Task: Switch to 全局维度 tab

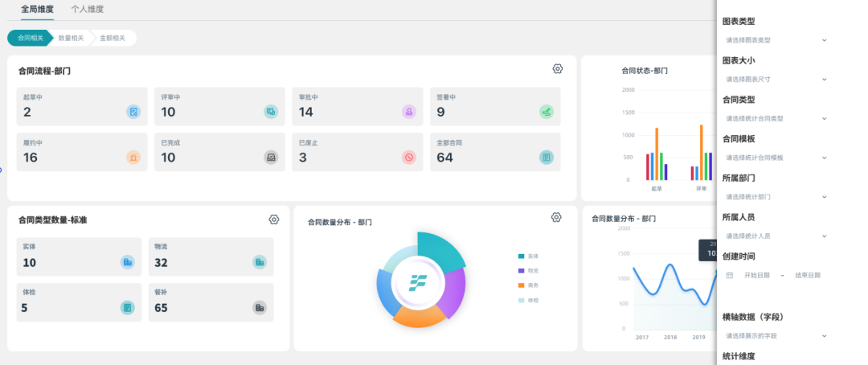Action: [x=38, y=10]
